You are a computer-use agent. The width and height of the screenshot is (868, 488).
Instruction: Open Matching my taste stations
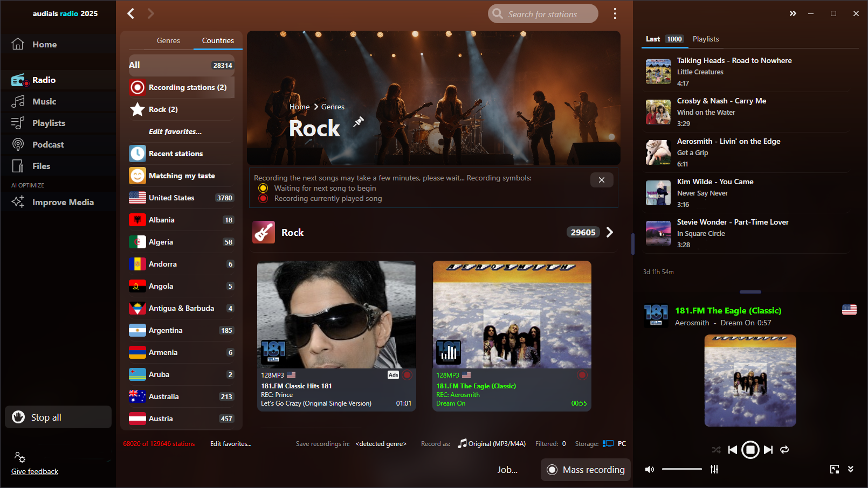click(x=182, y=176)
